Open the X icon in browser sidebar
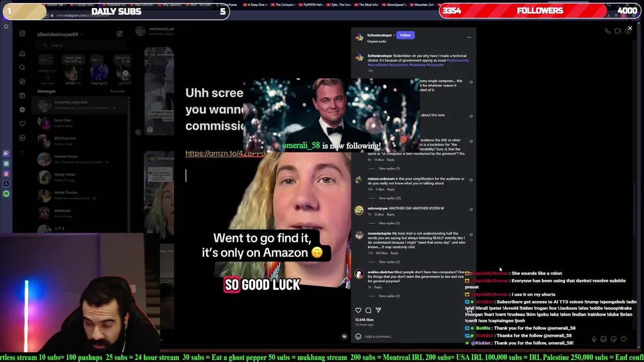Image resolution: width=644 pixels, height=362 pixels. coord(6,184)
